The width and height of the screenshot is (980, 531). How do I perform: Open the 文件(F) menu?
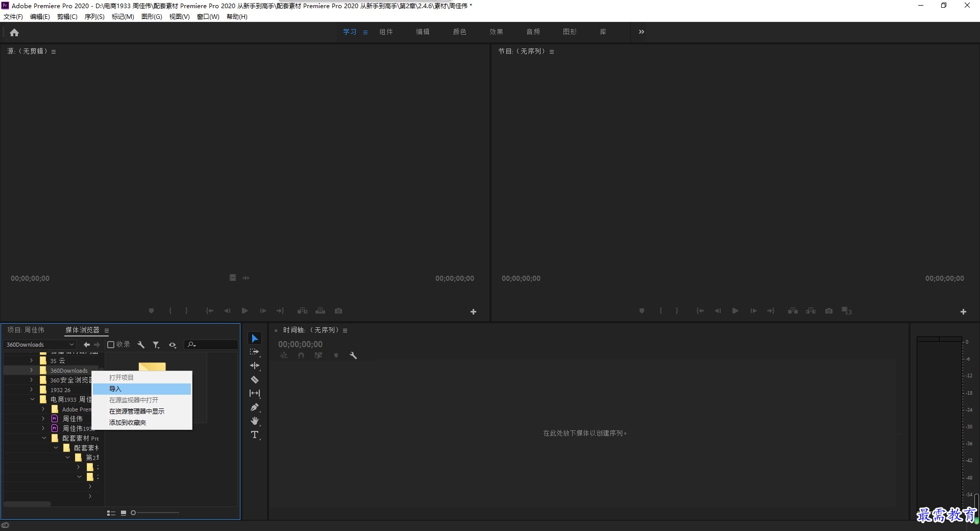click(13, 17)
